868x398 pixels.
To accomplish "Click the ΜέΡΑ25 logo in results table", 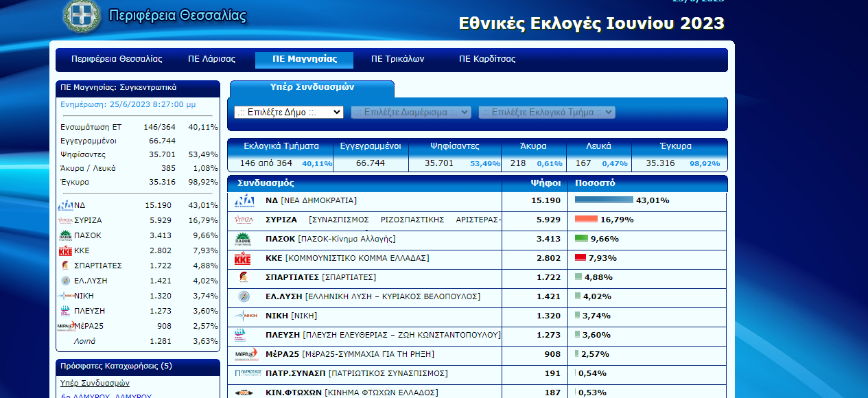I will click(x=246, y=355).
